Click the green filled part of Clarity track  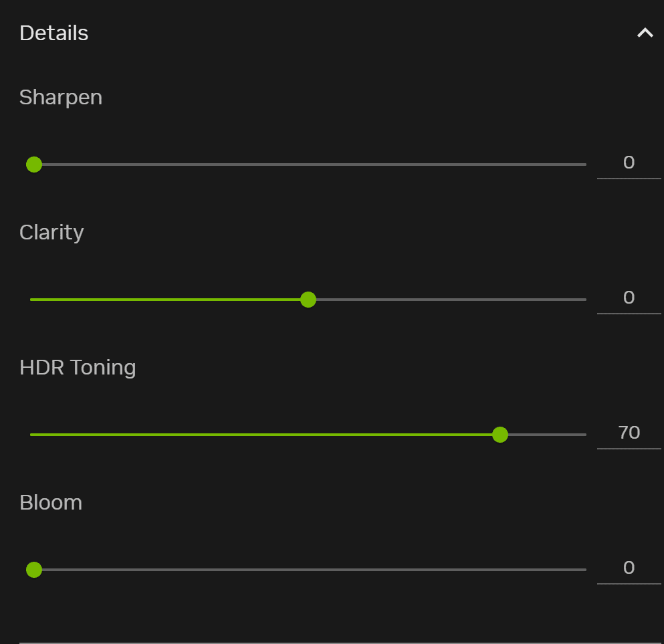167,300
